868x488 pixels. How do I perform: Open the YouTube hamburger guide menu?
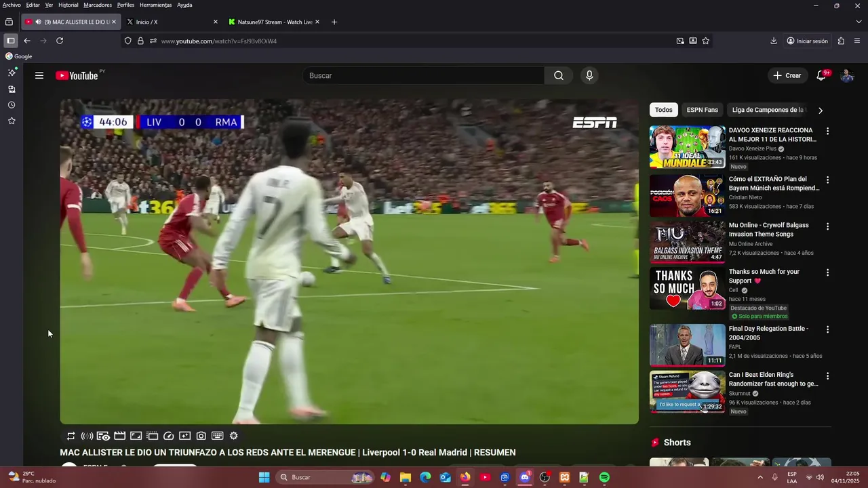pyautogui.click(x=39, y=75)
